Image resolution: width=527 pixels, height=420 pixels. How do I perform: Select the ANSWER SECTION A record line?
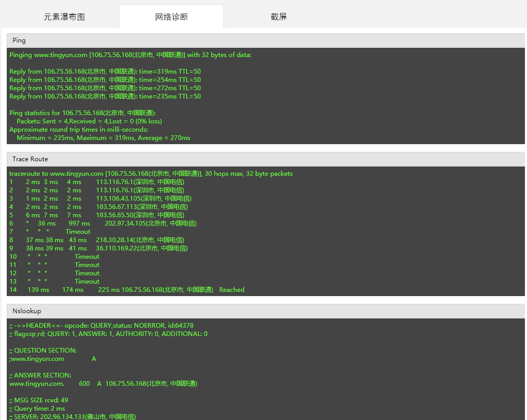click(x=103, y=384)
